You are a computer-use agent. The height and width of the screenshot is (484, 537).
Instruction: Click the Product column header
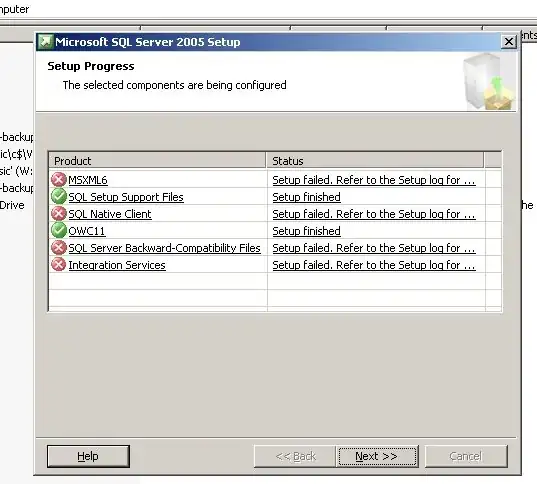pos(158,160)
